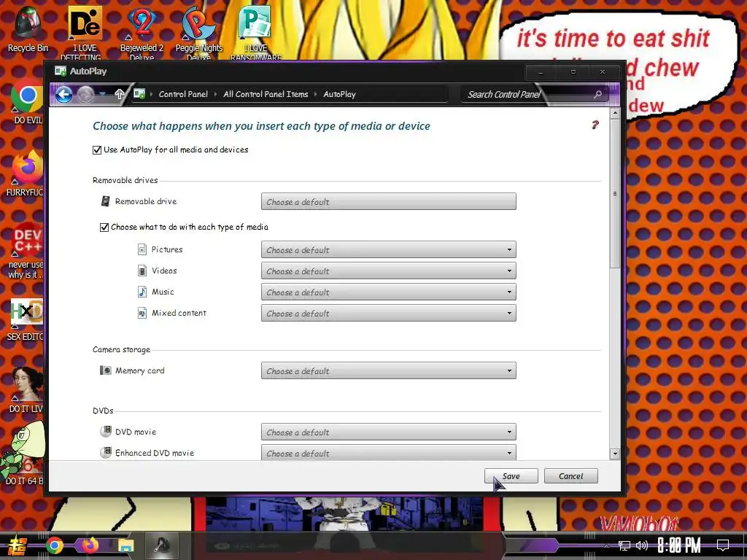Click the Memory card label
Viewport: 747px width, 560px height.
139,370
